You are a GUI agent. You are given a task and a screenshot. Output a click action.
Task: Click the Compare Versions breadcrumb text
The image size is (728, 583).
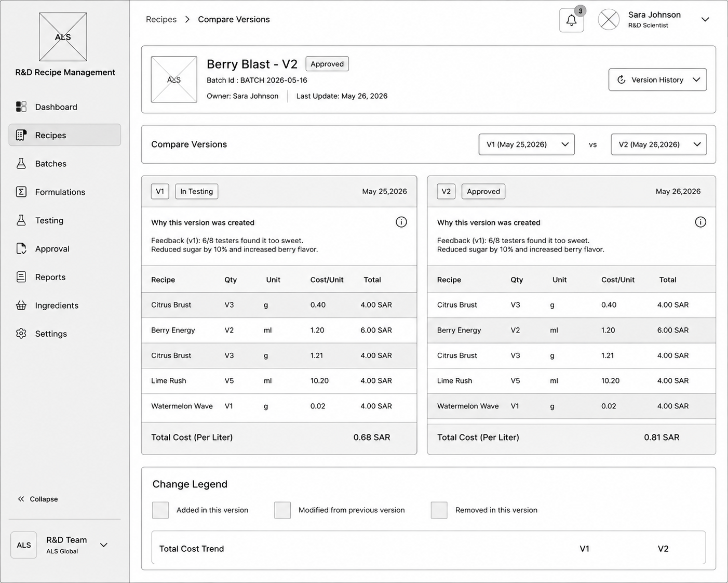point(234,19)
